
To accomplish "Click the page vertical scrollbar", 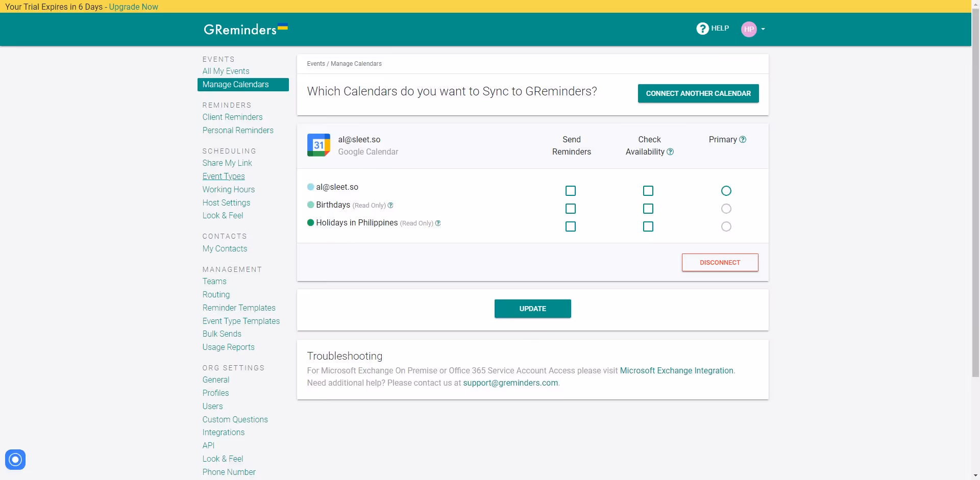I will tap(975, 194).
